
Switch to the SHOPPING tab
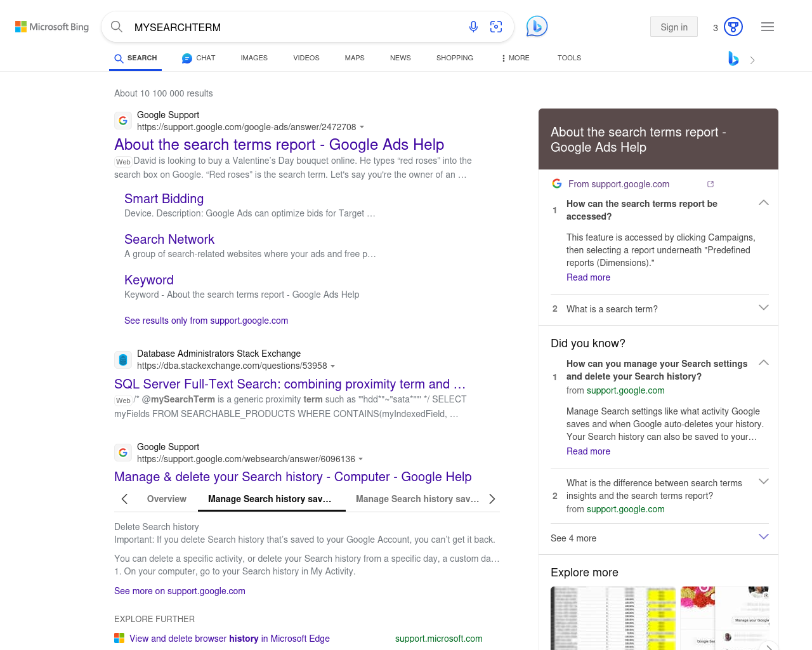455,58
